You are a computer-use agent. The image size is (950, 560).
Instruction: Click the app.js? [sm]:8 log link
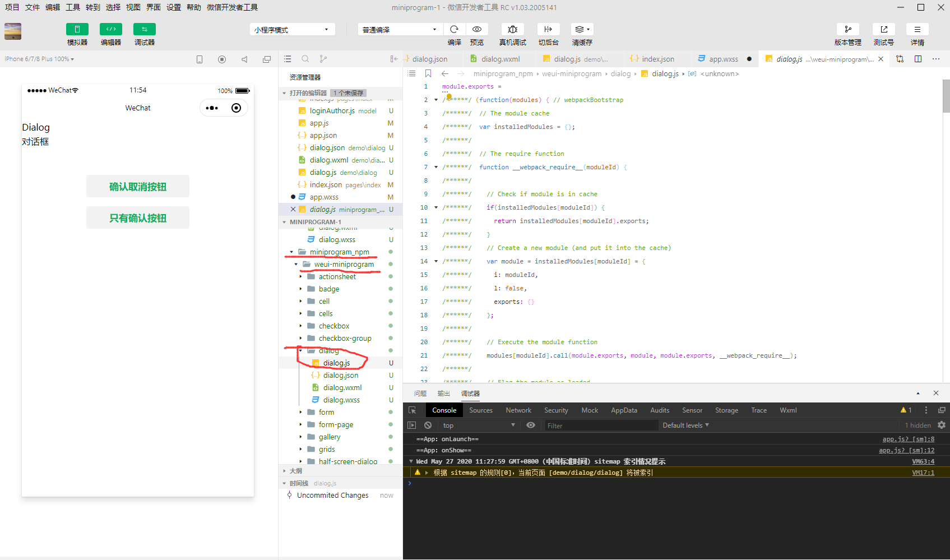909,439
